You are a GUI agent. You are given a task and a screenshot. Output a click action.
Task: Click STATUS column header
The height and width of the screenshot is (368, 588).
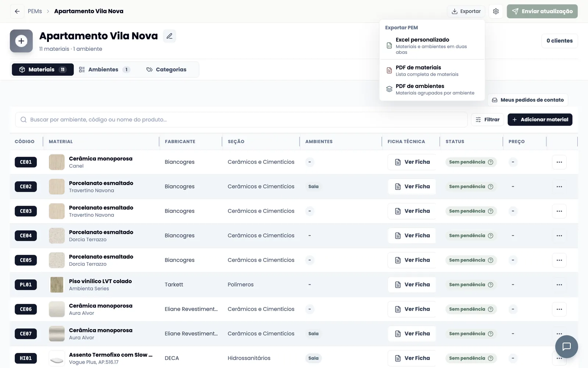[x=455, y=142]
